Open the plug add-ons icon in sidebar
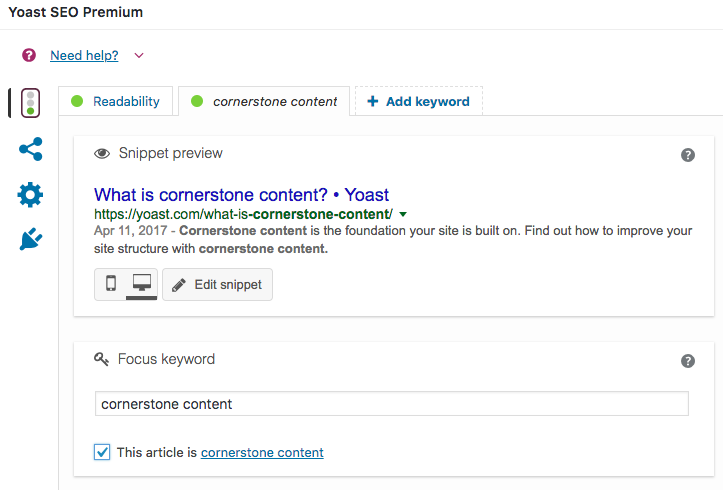The height and width of the screenshot is (490, 723). (x=30, y=239)
